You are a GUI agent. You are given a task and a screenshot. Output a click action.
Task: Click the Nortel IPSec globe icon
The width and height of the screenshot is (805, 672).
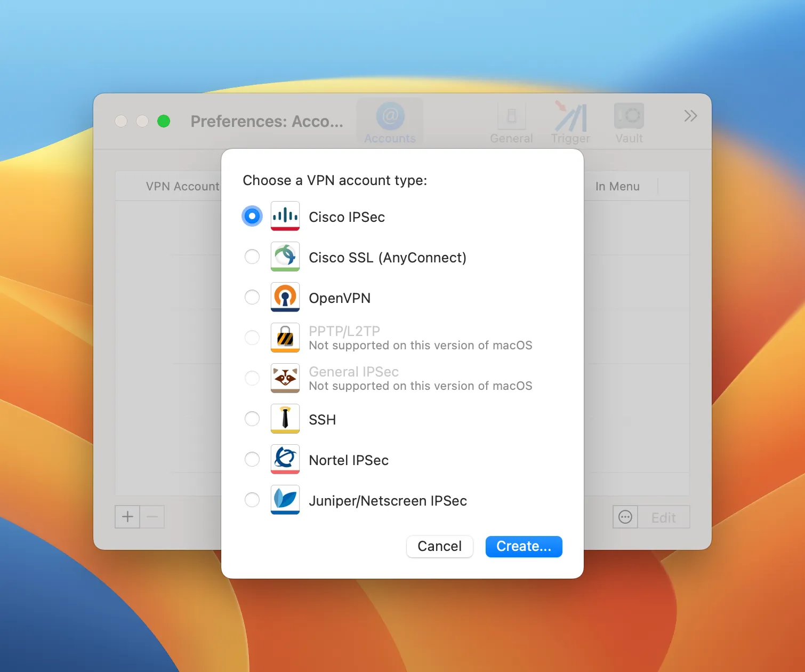pyautogui.click(x=285, y=459)
